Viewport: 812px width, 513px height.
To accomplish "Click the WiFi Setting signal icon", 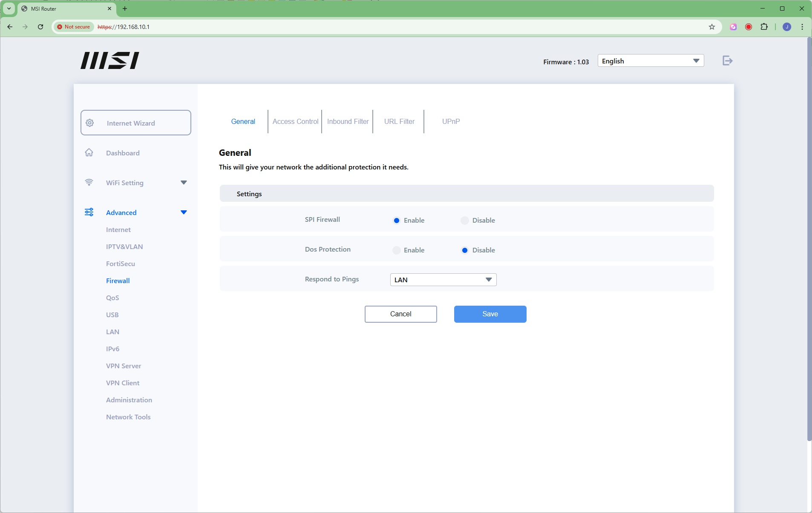I will 89,183.
